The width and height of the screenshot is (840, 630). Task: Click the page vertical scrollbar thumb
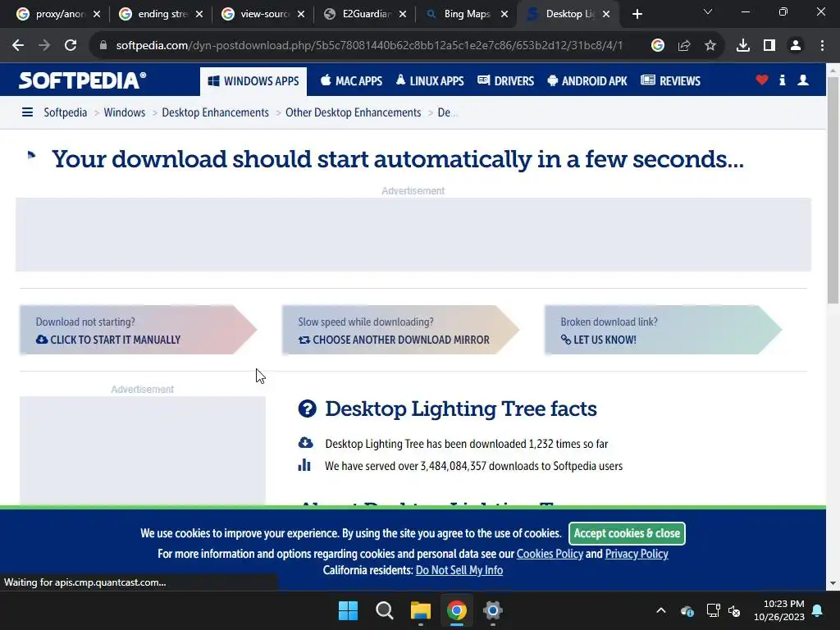coord(833,189)
